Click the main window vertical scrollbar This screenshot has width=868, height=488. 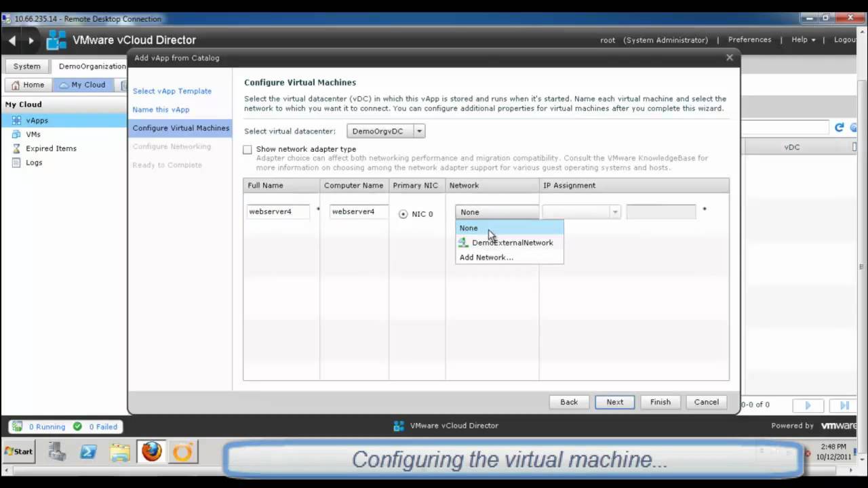coord(861,268)
